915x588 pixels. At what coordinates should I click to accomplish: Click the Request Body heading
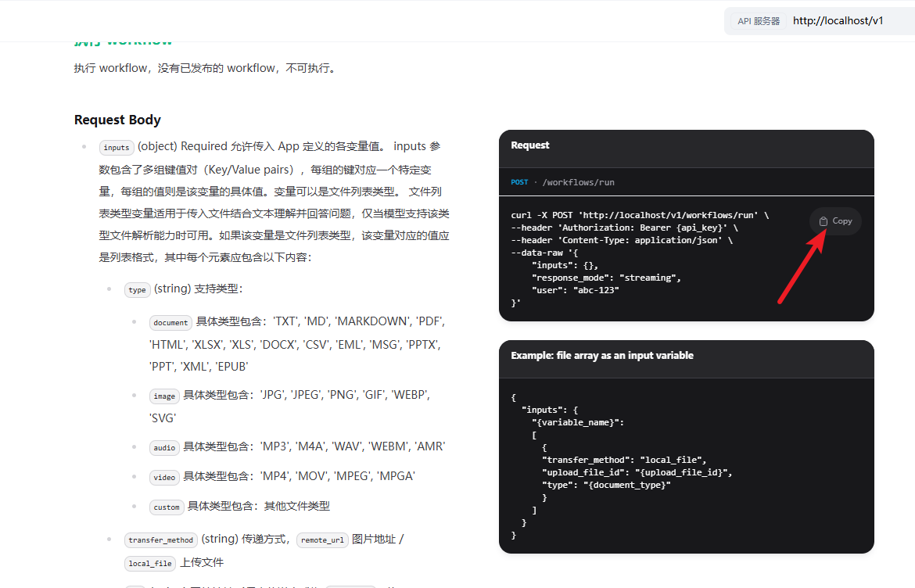[x=117, y=120]
